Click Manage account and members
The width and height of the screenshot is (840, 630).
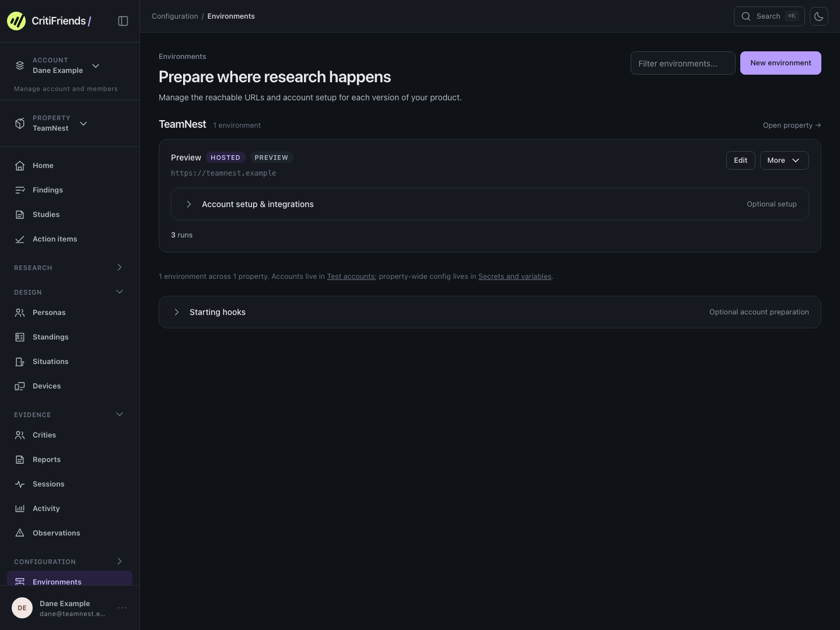click(x=66, y=89)
